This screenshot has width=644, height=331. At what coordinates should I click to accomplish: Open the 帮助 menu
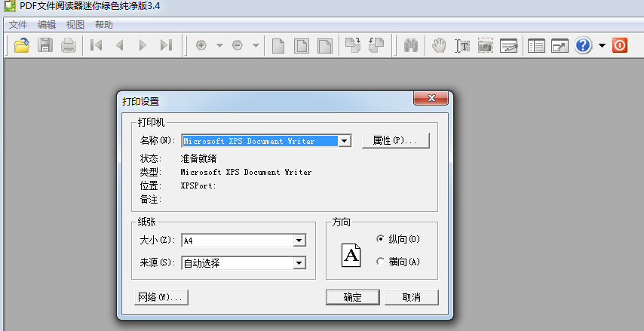pyautogui.click(x=103, y=25)
